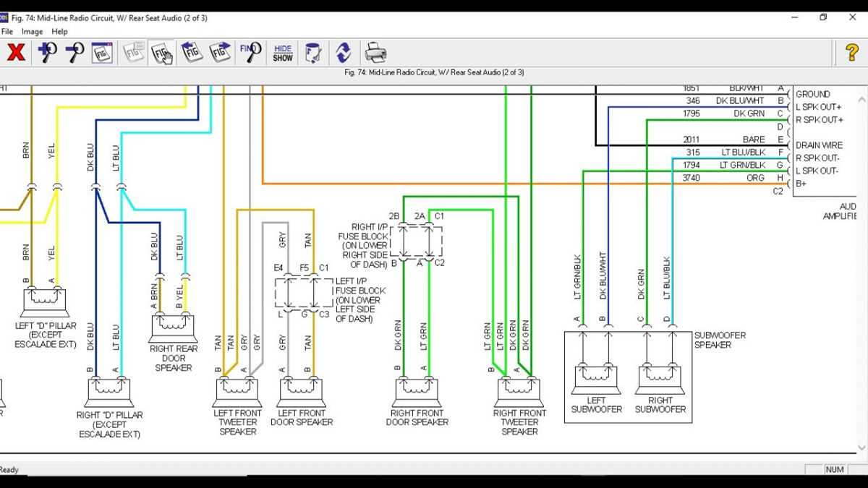
Task: Click the L SPK OUT+ pin label
Action: pos(819,107)
